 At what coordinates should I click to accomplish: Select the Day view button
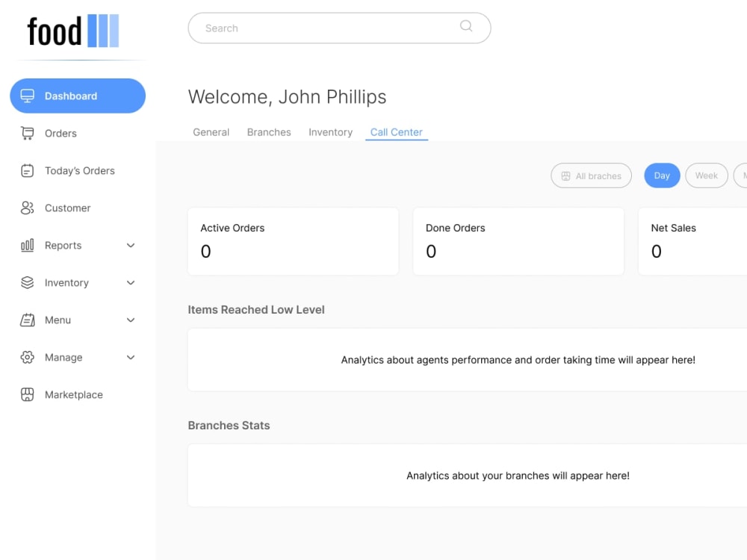click(662, 175)
